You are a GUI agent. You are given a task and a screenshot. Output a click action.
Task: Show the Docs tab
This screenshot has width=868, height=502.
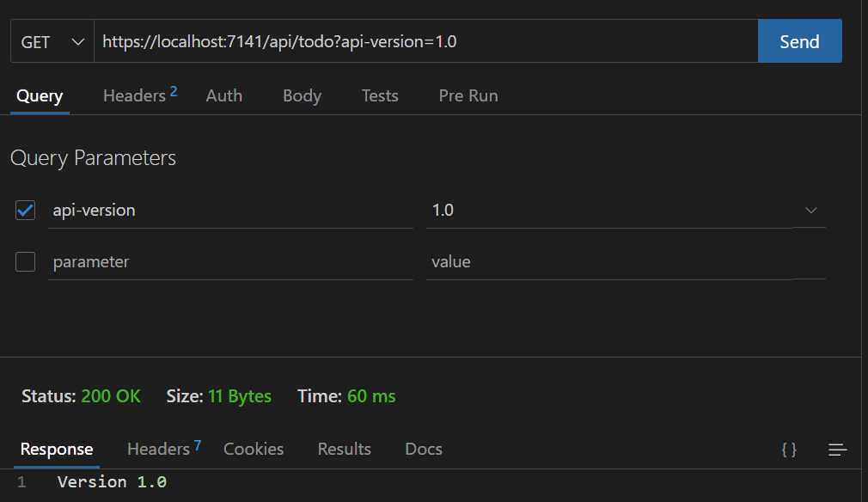424,449
